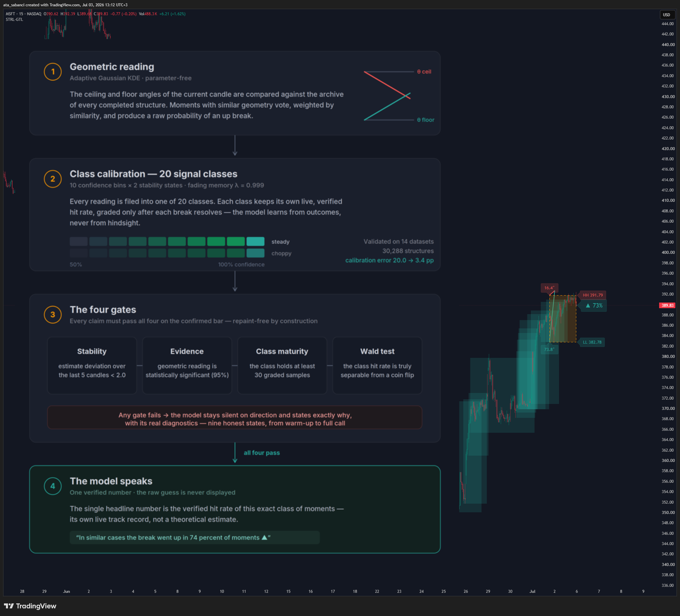
Task: Click the '100% confidence' axis label
Action: coord(241,264)
